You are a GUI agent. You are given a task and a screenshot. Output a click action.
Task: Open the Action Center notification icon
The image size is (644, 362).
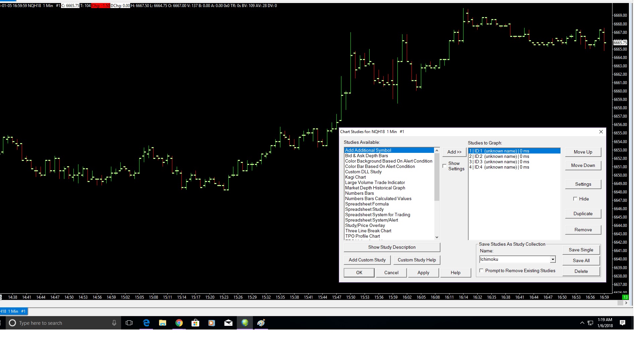point(623,323)
